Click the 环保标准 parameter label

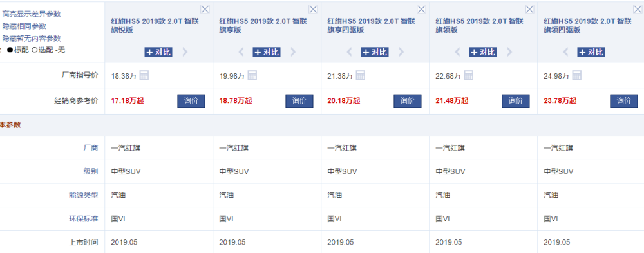click(x=84, y=218)
